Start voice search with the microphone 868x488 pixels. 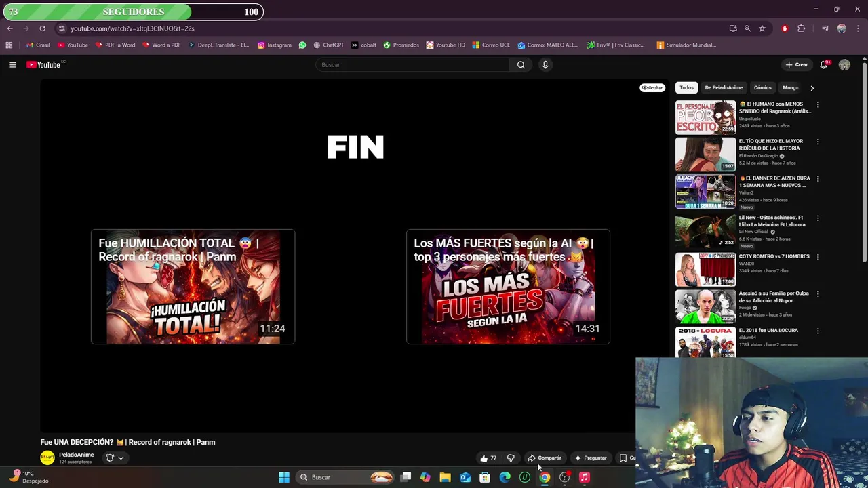coord(545,65)
